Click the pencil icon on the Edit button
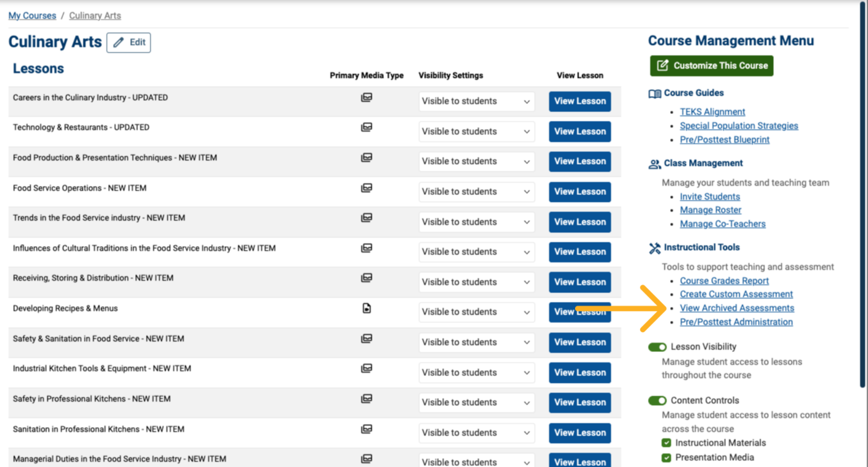868x467 pixels. click(118, 42)
